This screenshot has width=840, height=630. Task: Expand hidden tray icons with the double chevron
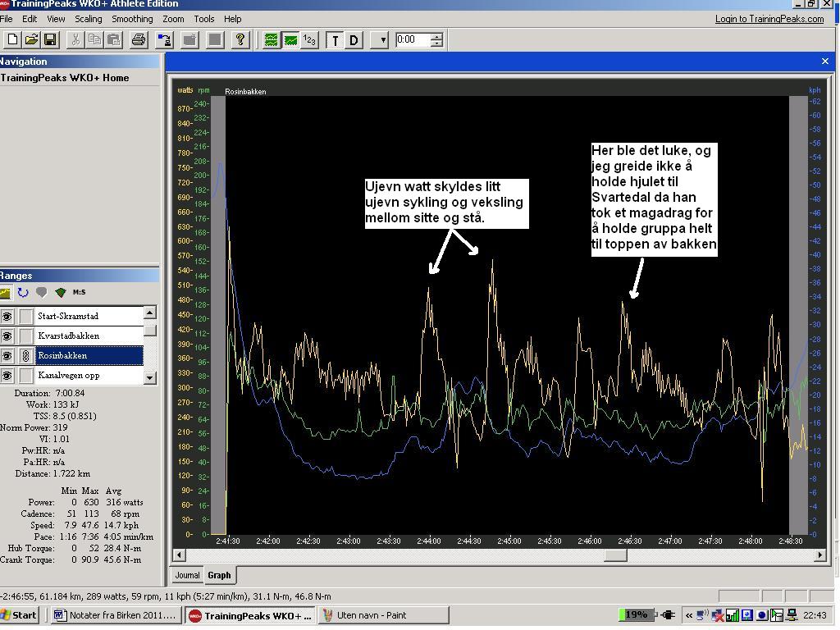click(689, 615)
